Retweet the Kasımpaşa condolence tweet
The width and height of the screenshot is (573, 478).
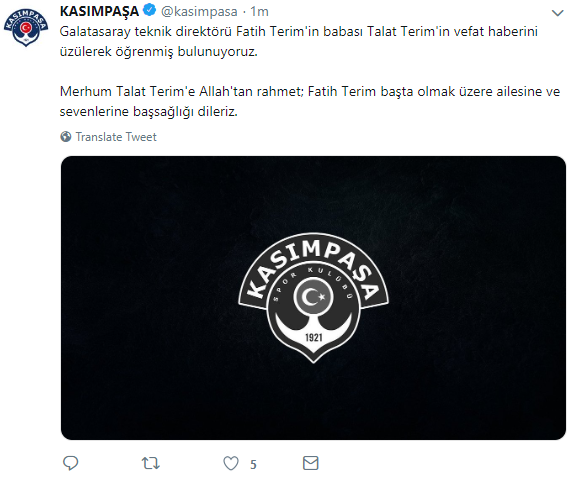(x=151, y=463)
